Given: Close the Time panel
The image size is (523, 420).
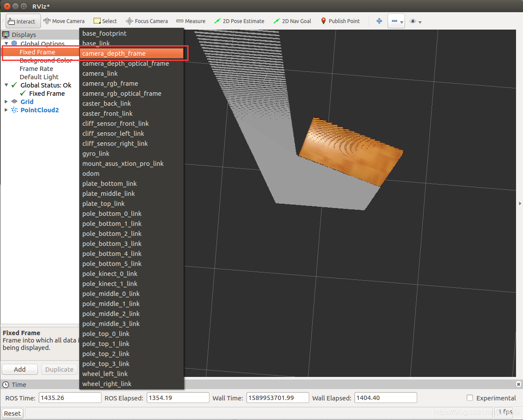Looking at the screenshot, I should pyautogui.click(x=518, y=384).
